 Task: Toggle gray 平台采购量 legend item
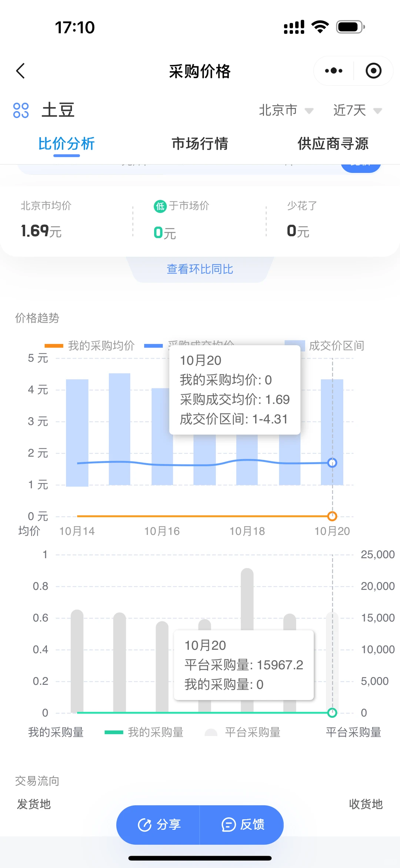243,732
